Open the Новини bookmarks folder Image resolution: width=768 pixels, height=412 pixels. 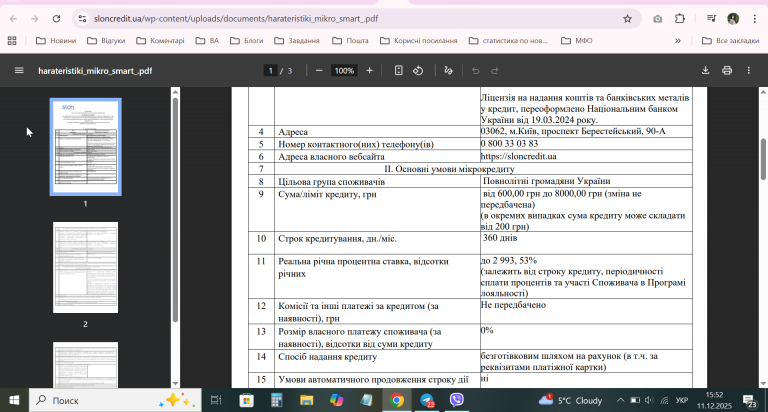click(x=56, y=41)
